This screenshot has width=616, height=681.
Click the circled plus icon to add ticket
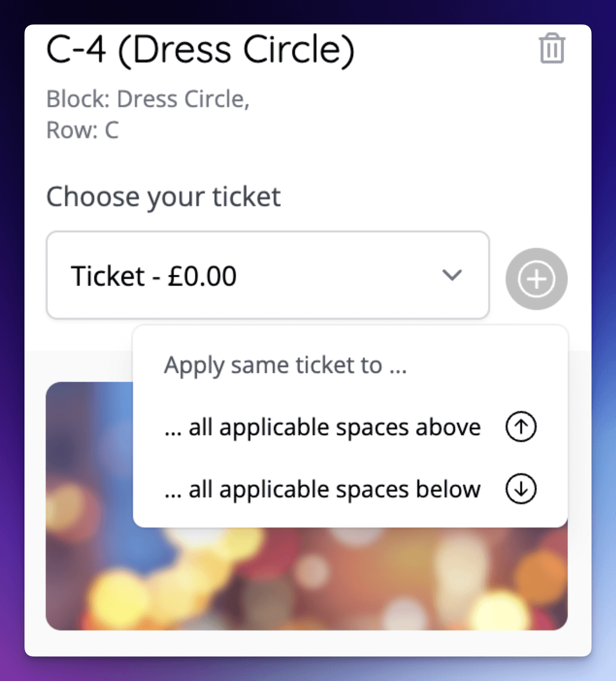coord(536,278)
